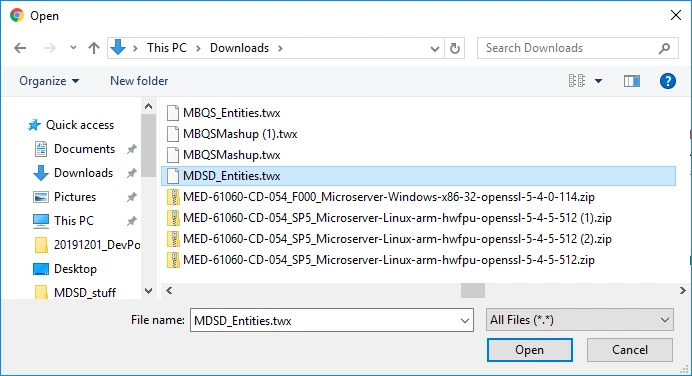Open This PC in the navigation pane
Image resolution: width=692 pixels, height=376 pixels.
click(74, 220)
